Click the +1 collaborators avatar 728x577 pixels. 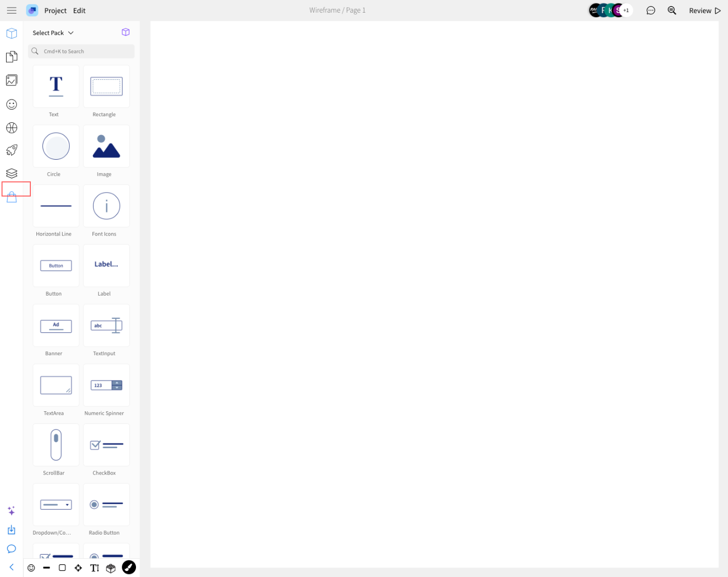626,11
